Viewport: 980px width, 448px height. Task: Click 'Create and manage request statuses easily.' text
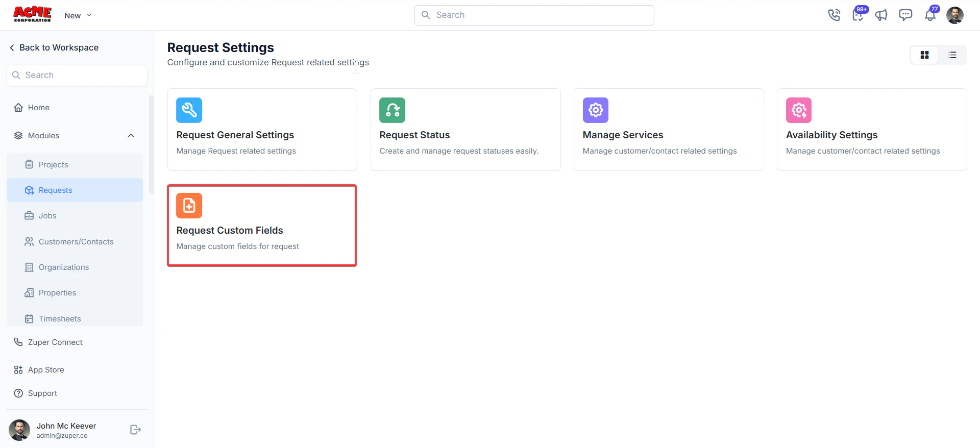tap(459, 151)
